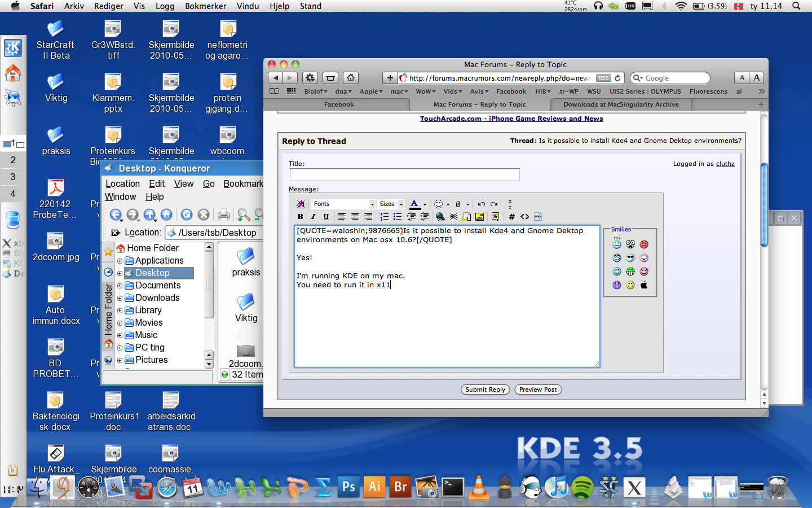Insert a hyperlink with globe icon
The height and width of the screenshot is (508, 812).
coord(440,217)
